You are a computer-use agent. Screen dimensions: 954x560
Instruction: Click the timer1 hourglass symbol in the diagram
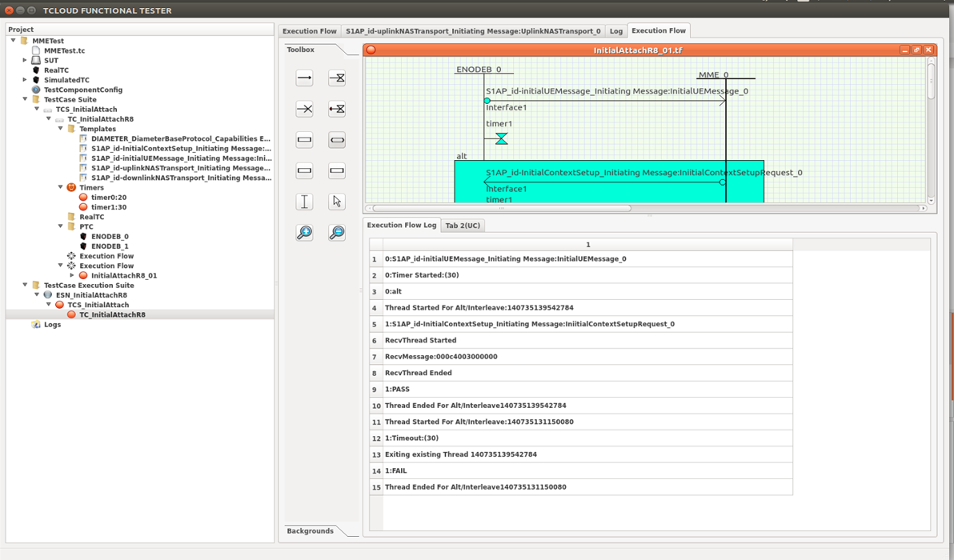(501, 139)
